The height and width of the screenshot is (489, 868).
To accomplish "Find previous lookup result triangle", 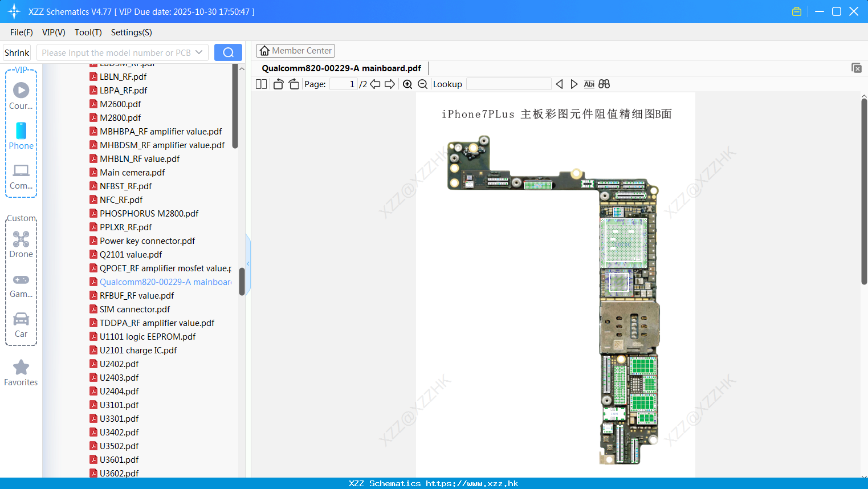I will click(x=559, y=84).
